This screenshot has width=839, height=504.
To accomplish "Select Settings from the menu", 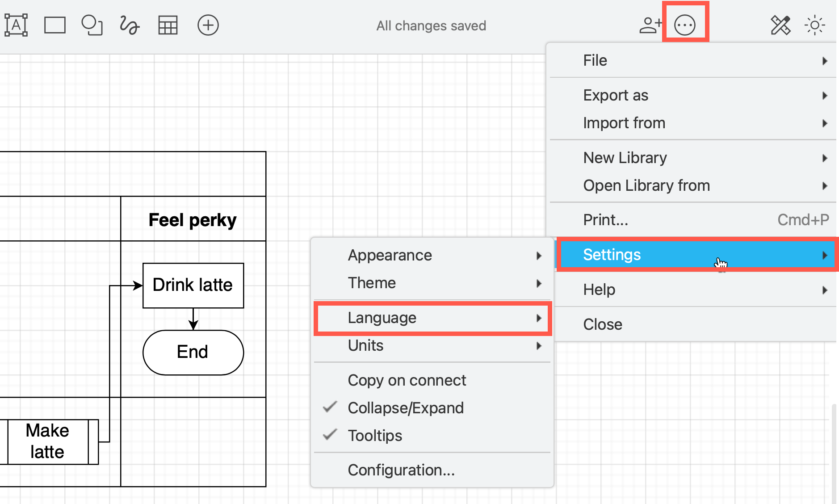I will (x=612, y=254).
